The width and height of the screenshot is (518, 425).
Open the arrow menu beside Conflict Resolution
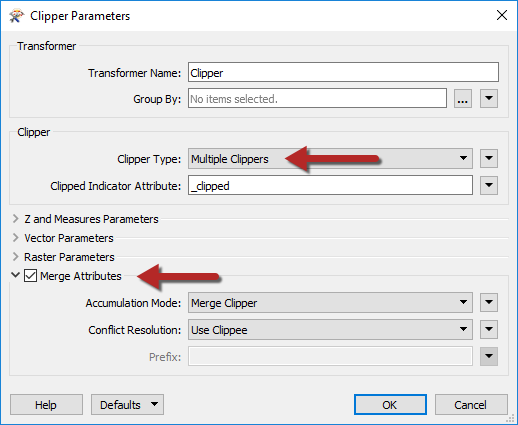pos(489,330)
